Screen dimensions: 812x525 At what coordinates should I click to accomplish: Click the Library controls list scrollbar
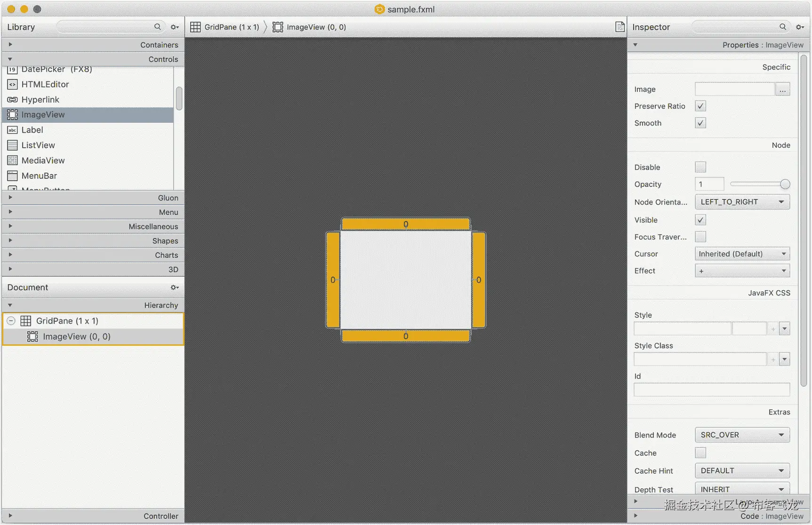[179, 98]
